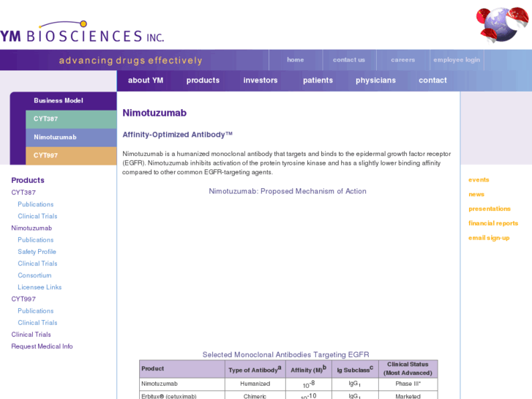
Task: Open the top-level Clinical Trials link
Action: click(31, 335)
